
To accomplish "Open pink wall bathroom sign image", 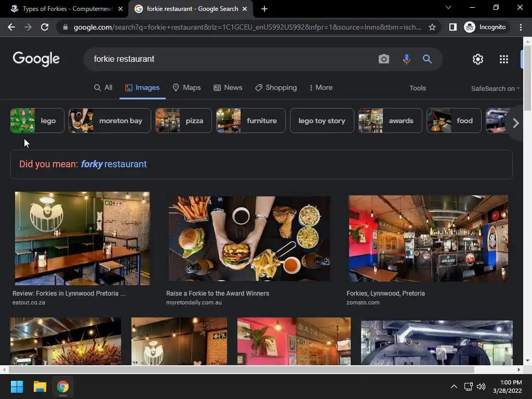I will pos(294,341).
